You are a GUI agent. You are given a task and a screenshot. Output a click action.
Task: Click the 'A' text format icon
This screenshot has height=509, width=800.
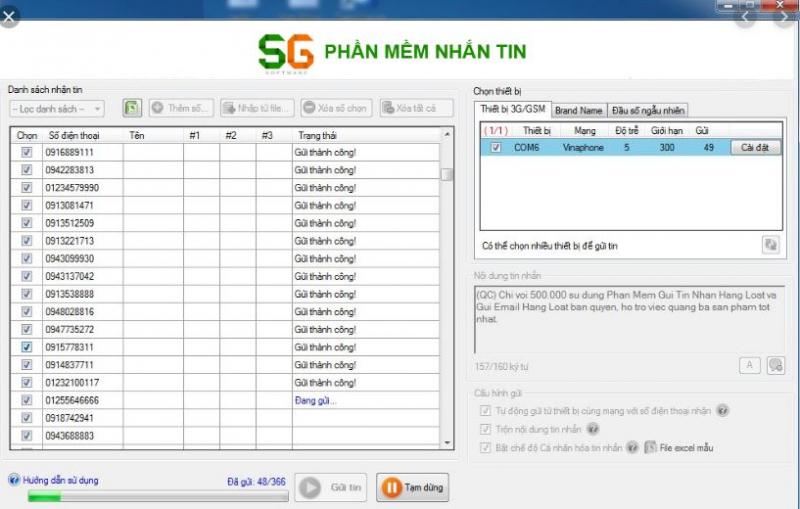pos(749,365)
